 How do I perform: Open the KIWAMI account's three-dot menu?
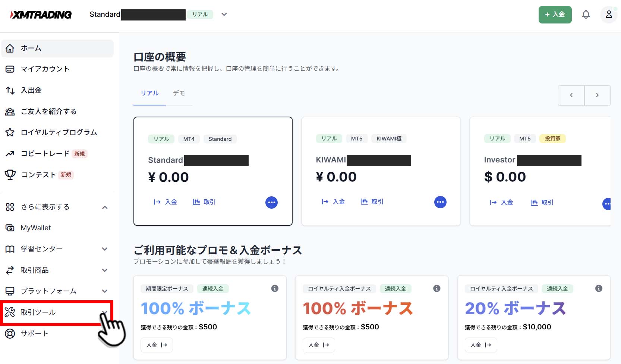click(x=440, y=202)
